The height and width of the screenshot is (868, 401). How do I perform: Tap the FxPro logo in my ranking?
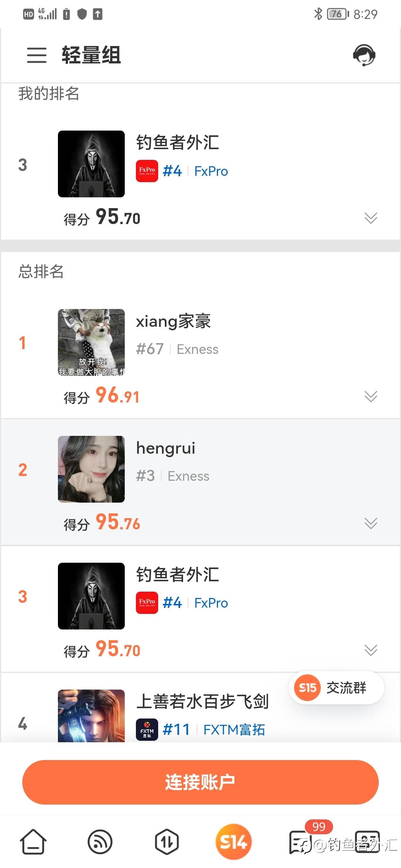tap(147, 171)
